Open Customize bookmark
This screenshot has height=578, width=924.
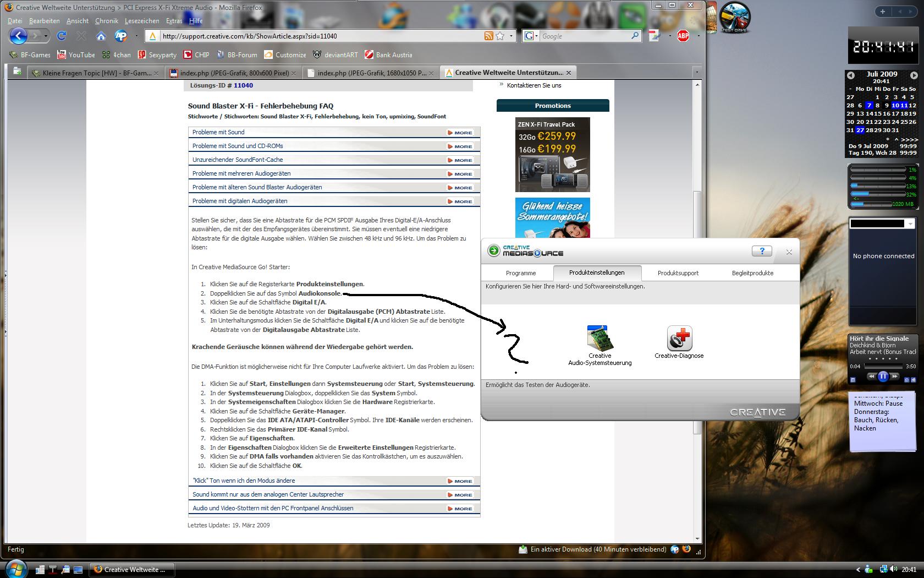pyautogui.click(x=285, y=54)
